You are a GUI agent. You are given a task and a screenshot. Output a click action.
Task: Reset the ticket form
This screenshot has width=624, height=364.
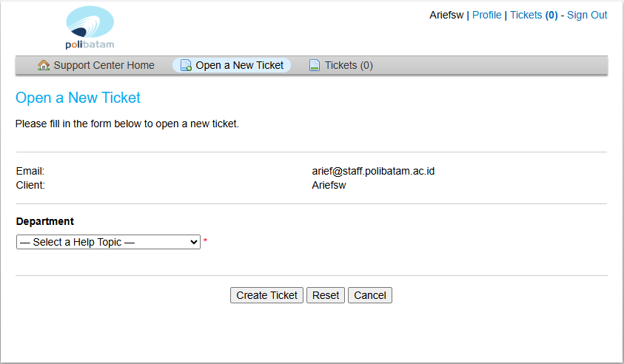[x=326, y=295]
